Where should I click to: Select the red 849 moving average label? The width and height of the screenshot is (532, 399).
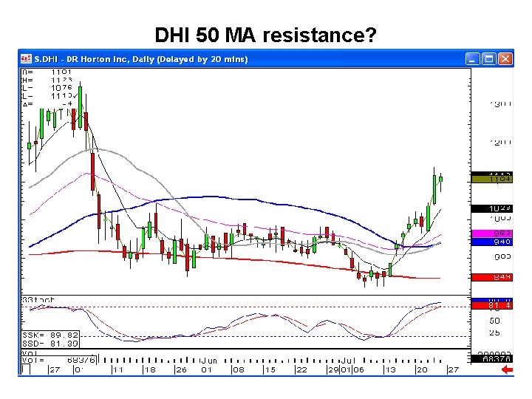pyautogui.click(x=492, y=277)
